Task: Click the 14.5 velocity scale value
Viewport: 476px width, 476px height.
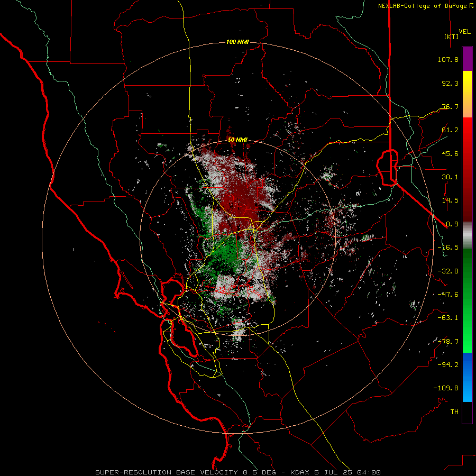Action: pyautogui.click(x=450, y=200)
